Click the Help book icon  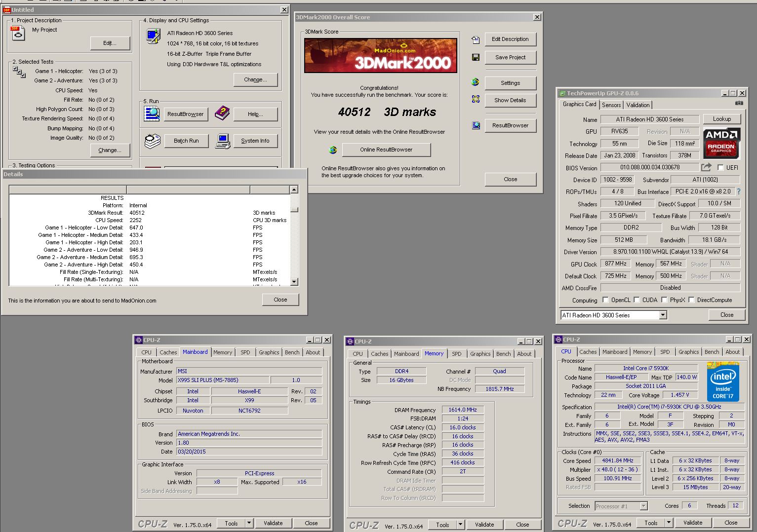coord(222,114)
